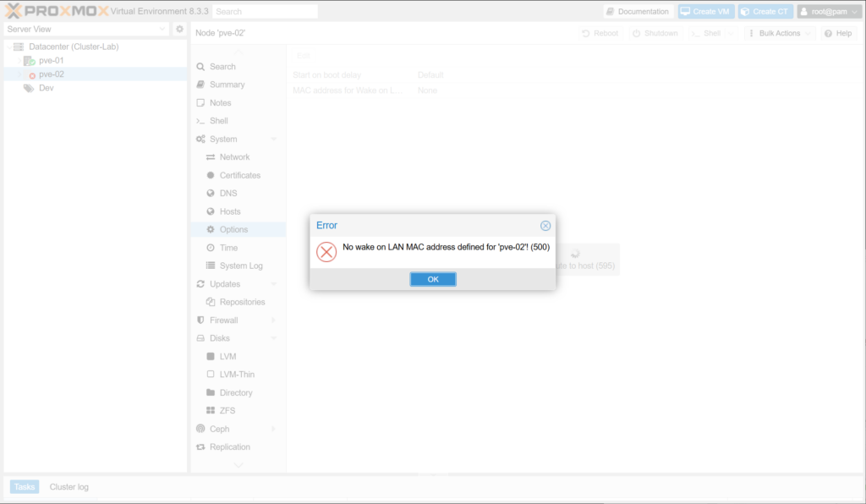The image size is (866, 504).
Task: Close the Error dialog with X icon
Action: pos(545,226)
